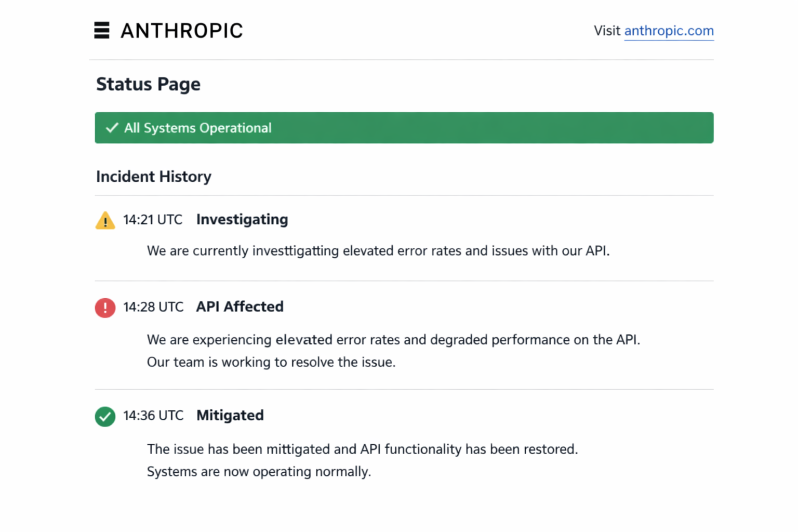Select the 14:21 UTC timestamp
798x532 pixels.
(x=153, y=220)
